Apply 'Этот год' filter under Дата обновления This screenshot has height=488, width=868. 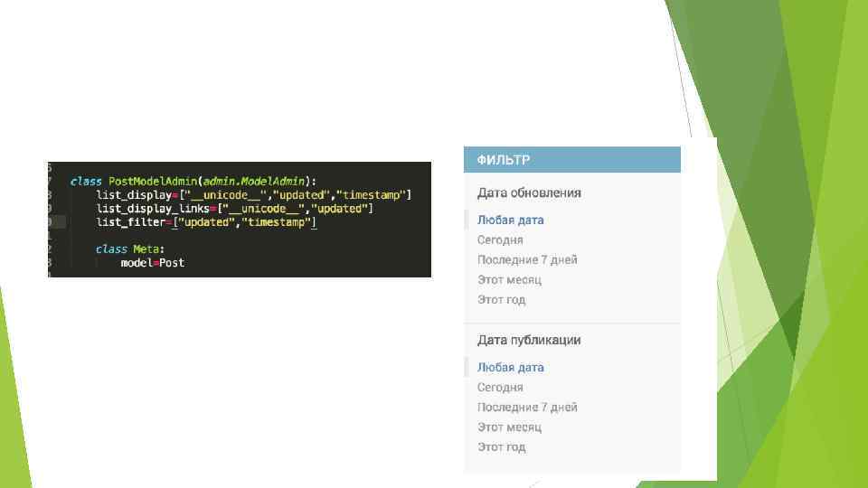(x=501, y=300)
